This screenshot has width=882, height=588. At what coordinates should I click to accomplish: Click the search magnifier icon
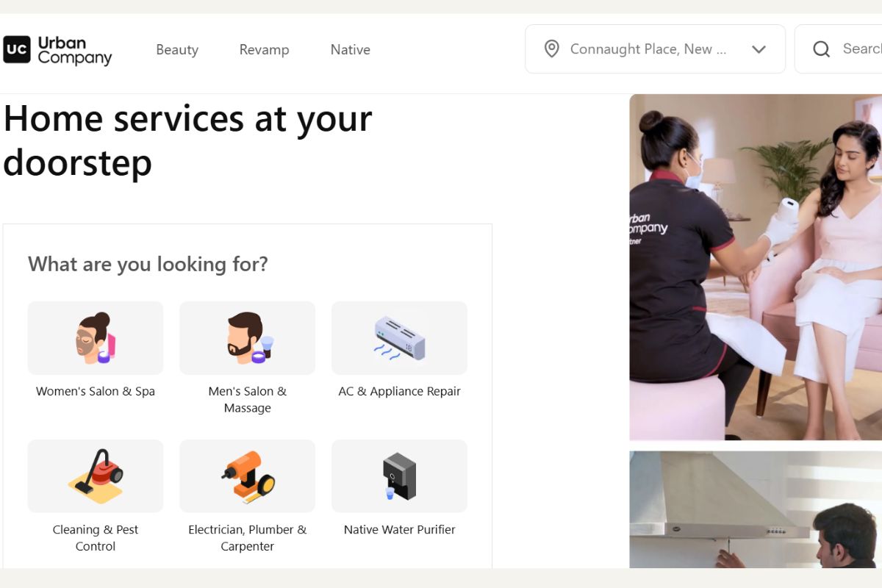tap(821, 49)
